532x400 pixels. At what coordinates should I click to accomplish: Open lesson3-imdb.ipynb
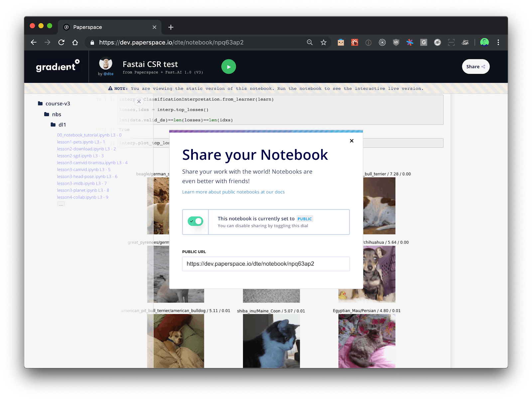[x=82, y=183]
